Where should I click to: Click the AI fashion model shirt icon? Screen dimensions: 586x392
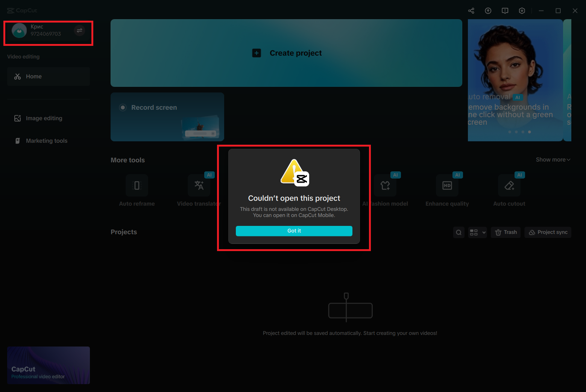point(385,185)
